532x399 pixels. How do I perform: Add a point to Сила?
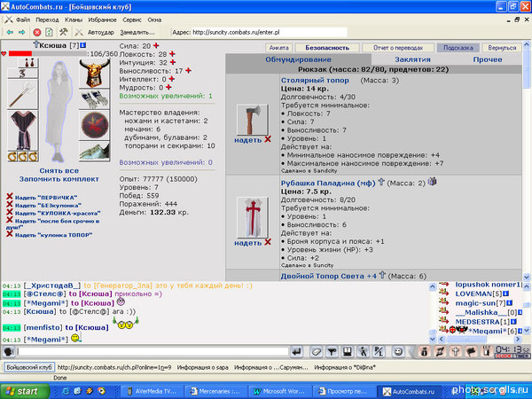(156, 45)
